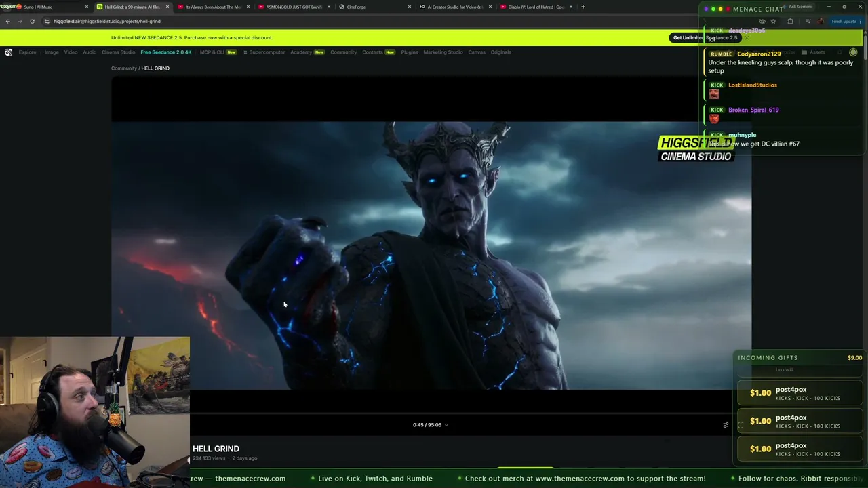Click the Assets button in the header
This screenshot has height=488, width=868.
pyautogui.click(x=814, y=52)
